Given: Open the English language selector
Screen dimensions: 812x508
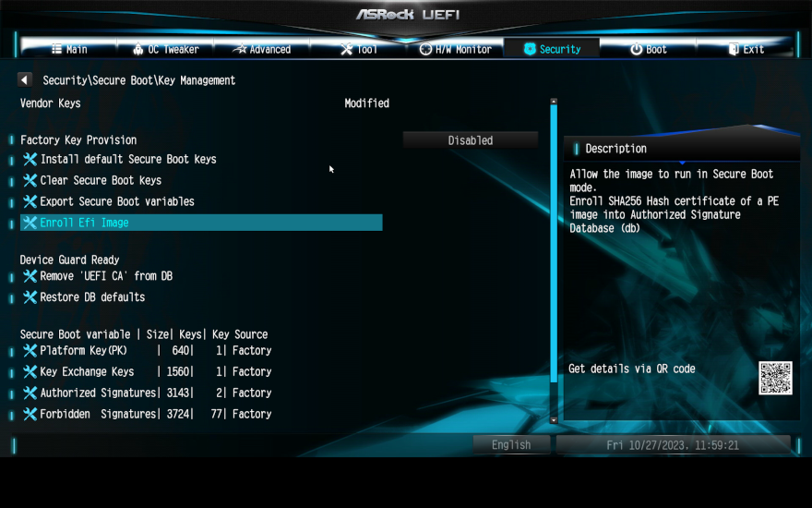Looking at the screenshot, I should (x=511, y=445).
